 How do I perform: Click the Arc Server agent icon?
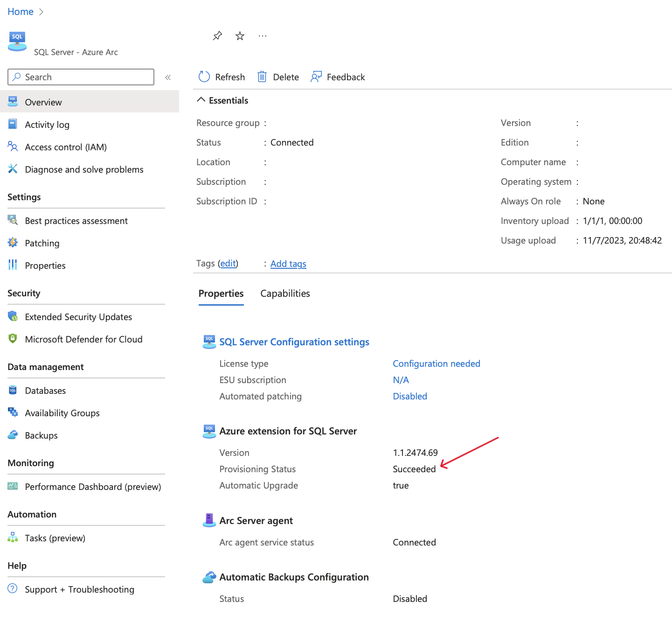(x=209, y=520)
